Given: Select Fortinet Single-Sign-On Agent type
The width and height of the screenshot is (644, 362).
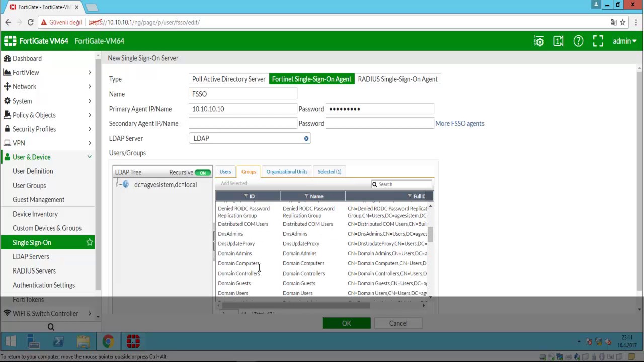Looking at the screenshot, I should click(x=311, y=79).
